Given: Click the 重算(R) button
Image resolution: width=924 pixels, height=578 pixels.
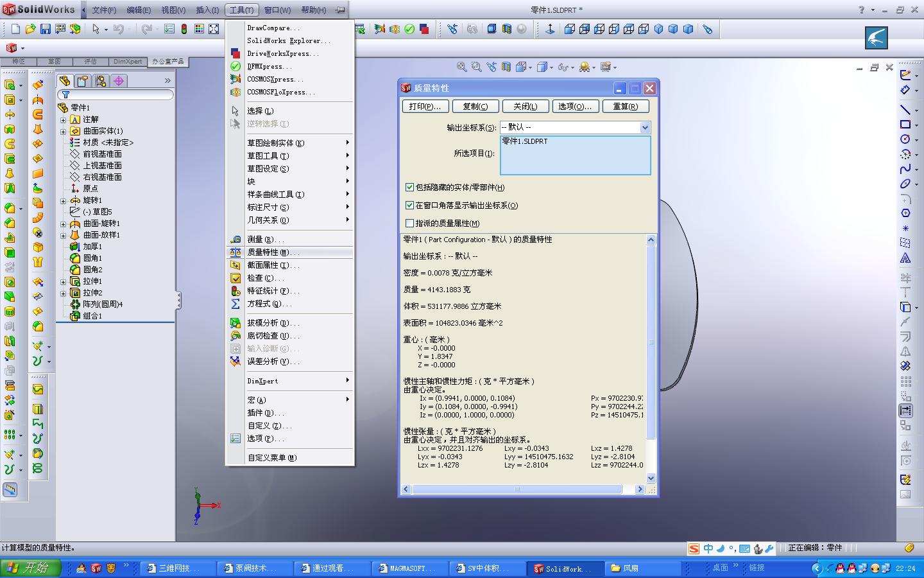Looking at the screenshot, I should click(626, 107).
